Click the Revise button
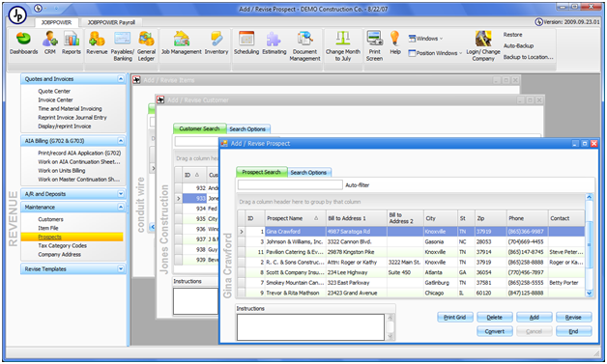This screenshot has width=607, height=364. pyautogui.click(x=573, y=318)
